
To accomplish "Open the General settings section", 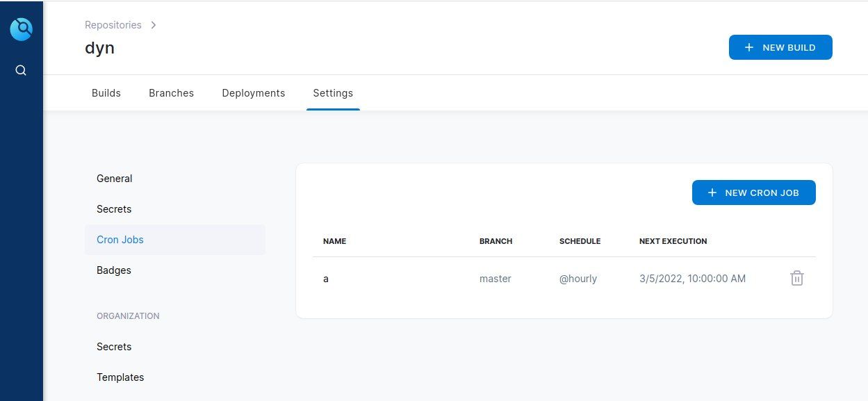I will (x=114, y=179).
